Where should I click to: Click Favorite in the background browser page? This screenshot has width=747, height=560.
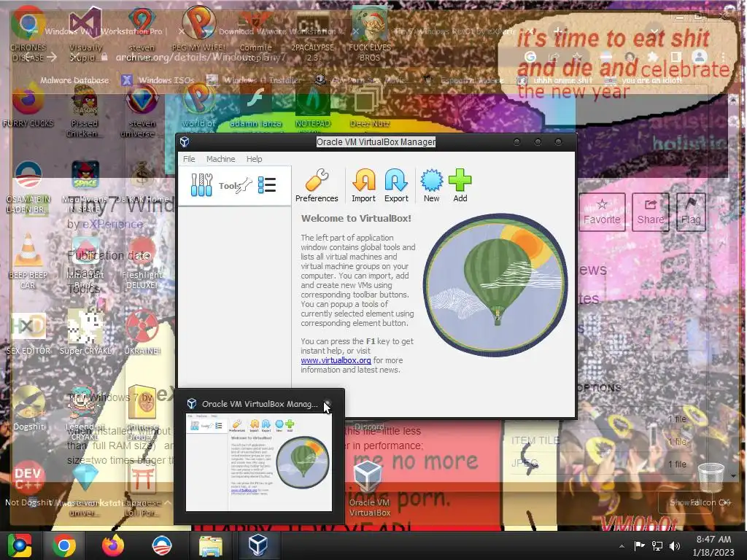point(602,212)
